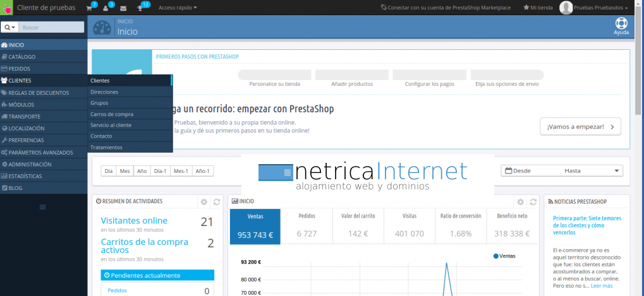Open settings gear in Resumen de Actividades
The image size is (644, 296).
[204, 202]
